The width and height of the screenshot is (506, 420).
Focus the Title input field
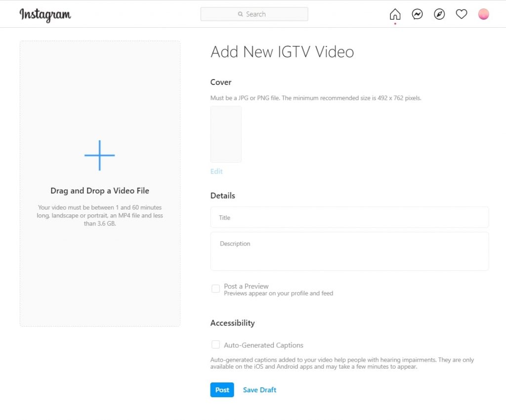pos(349,217)
